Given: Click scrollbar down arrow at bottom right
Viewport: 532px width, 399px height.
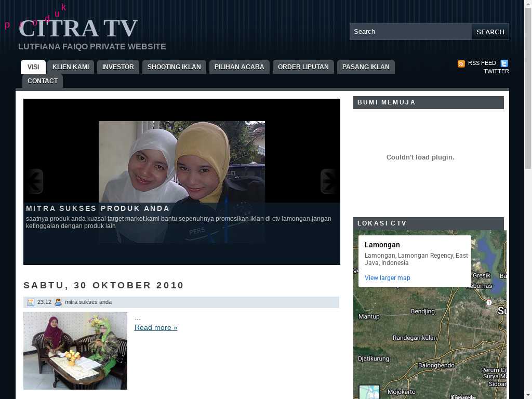Looking at the screenshot, I should pos(528,395).
